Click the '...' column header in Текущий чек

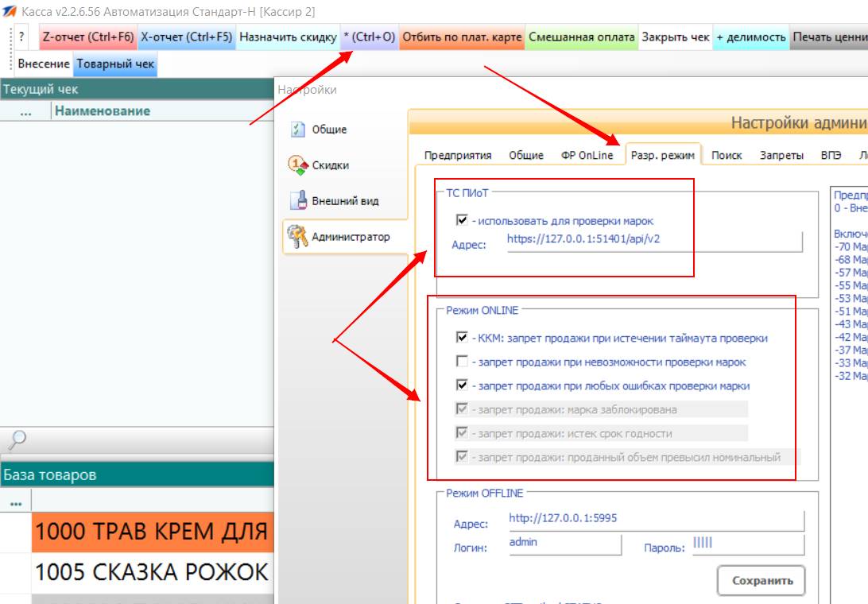click(25, 111)
